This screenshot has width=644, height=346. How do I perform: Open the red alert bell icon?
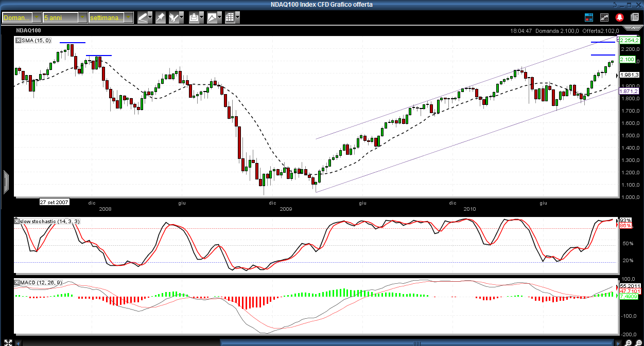(x=620, y=17)
